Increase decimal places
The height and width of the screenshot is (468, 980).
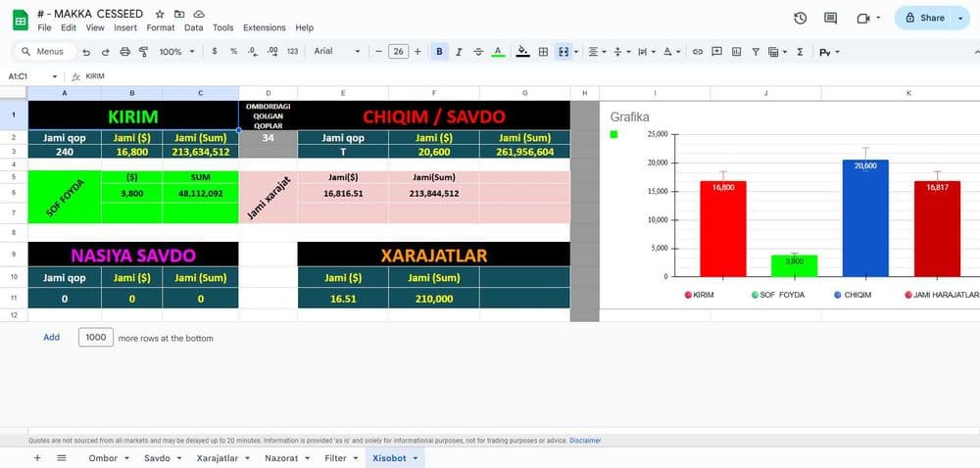(272, 52)
